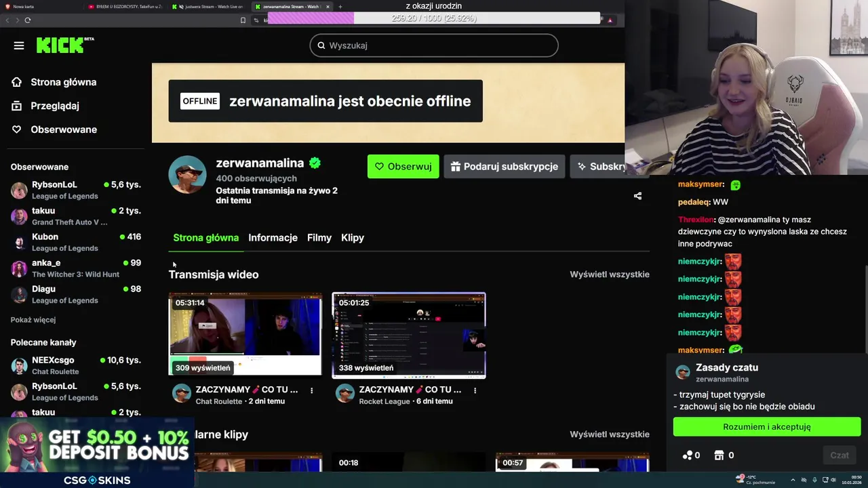The width and height of the screenshot is (868, 488).
Task: Open the 05:31:14 video thumbnail
Action: click(245, 334)
